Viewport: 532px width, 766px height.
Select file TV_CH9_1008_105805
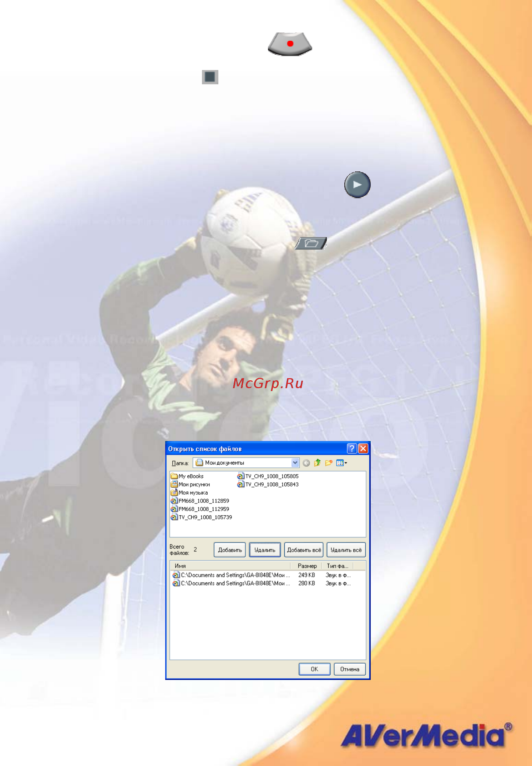pyautogui.click(x=268, y=476)
